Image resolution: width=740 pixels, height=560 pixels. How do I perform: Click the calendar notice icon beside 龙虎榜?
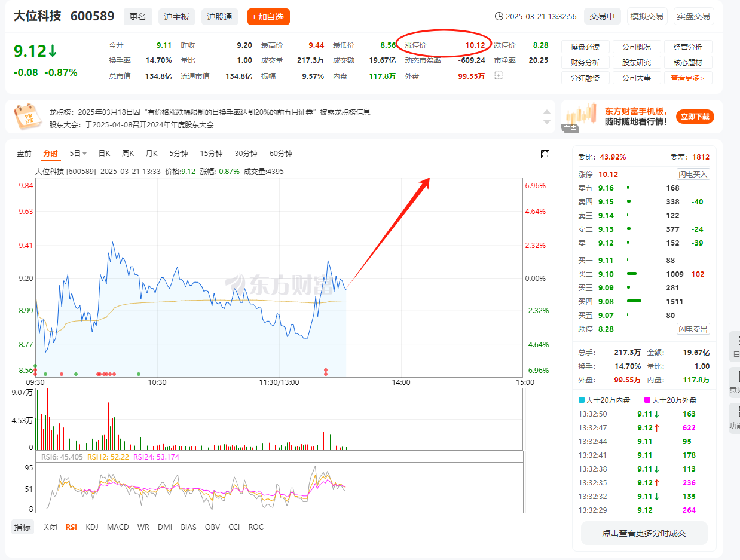[x=27, y=117]
